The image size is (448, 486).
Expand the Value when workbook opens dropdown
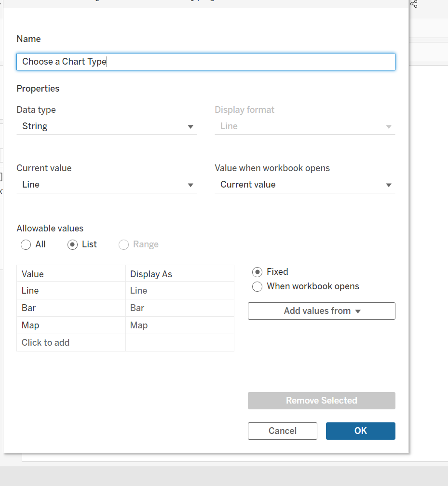coord(305,185)
